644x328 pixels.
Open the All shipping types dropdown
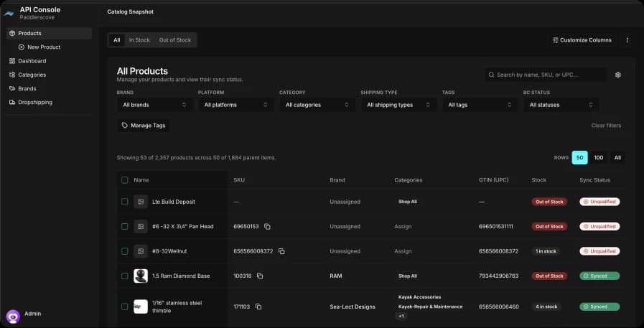398,105
